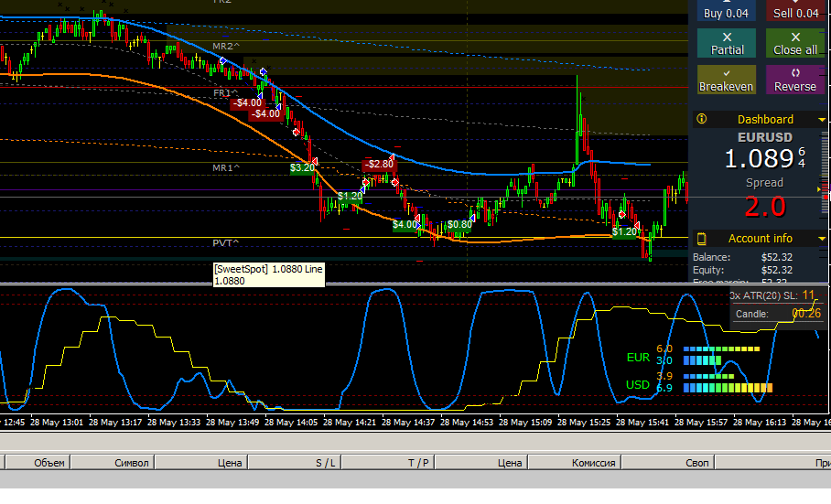The image size is (831, 504).
Task: Click the 28 May 14:37 time label
Action: pyautogui.click(x=408, y=423)
